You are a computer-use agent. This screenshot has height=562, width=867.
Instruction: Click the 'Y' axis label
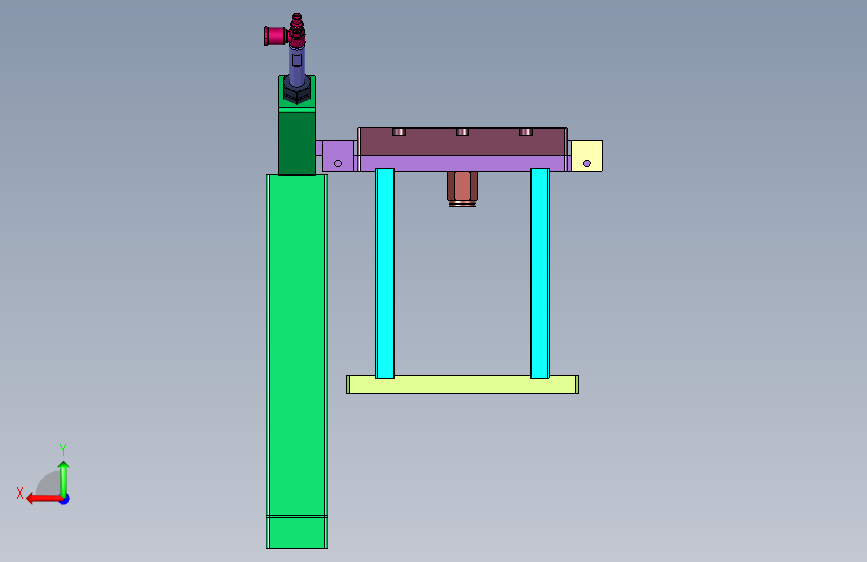click(63, 450)
